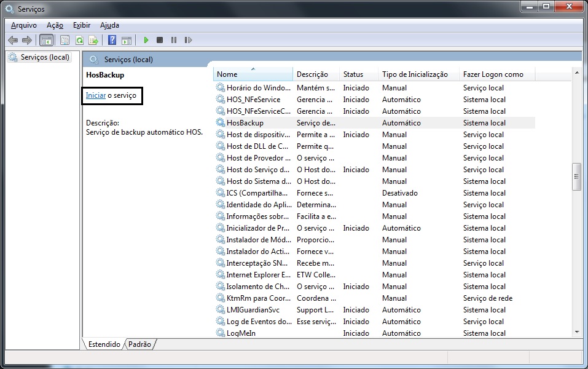
Task: Click the Forward arrow in the toolbar
Action: (26, 41)
